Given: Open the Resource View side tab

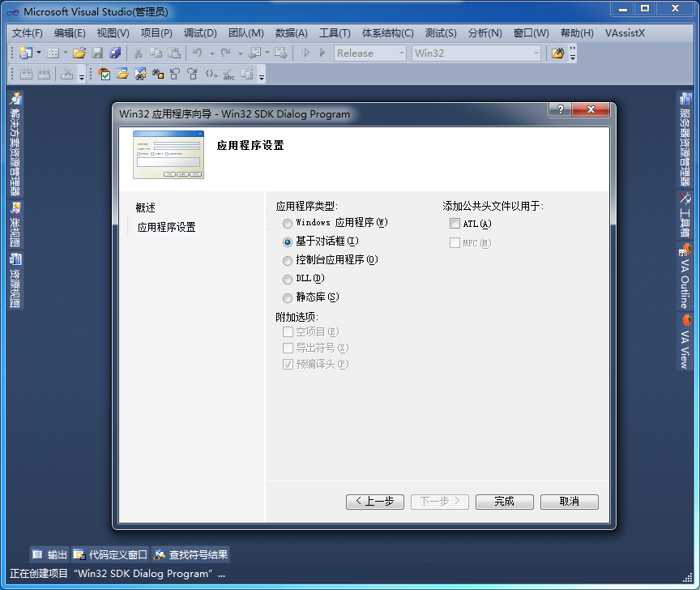Looking at the screenshot, I should coord(15,281).
